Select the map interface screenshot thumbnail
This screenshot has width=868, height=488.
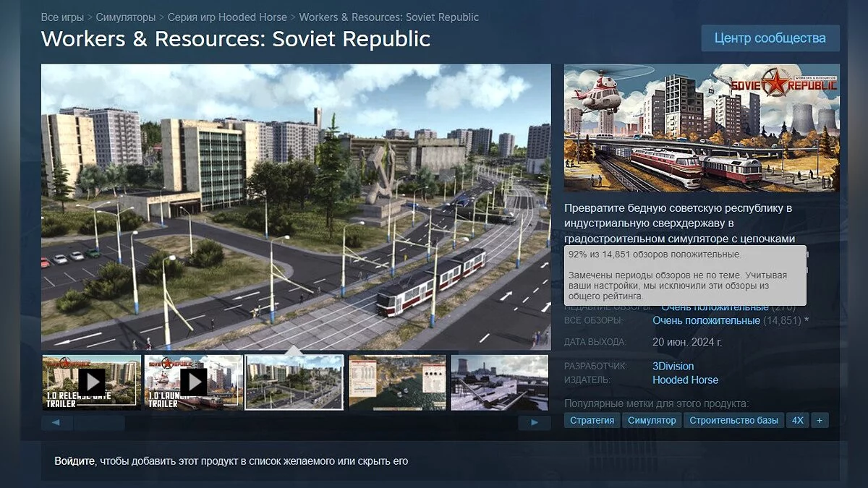click(x=396, y=382)
